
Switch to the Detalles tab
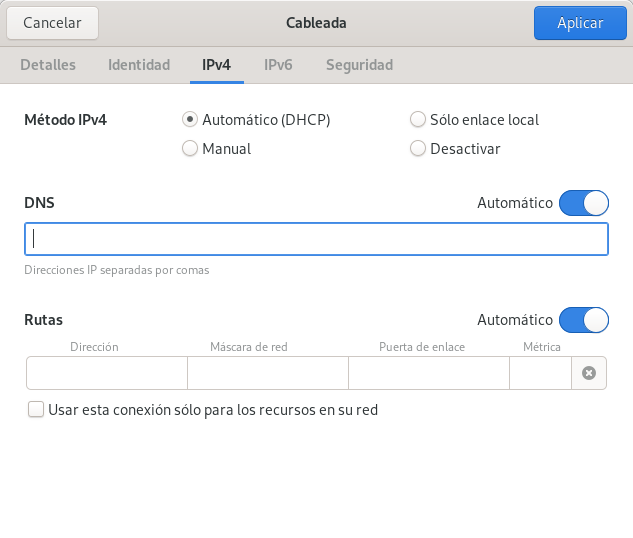(48, 65)
